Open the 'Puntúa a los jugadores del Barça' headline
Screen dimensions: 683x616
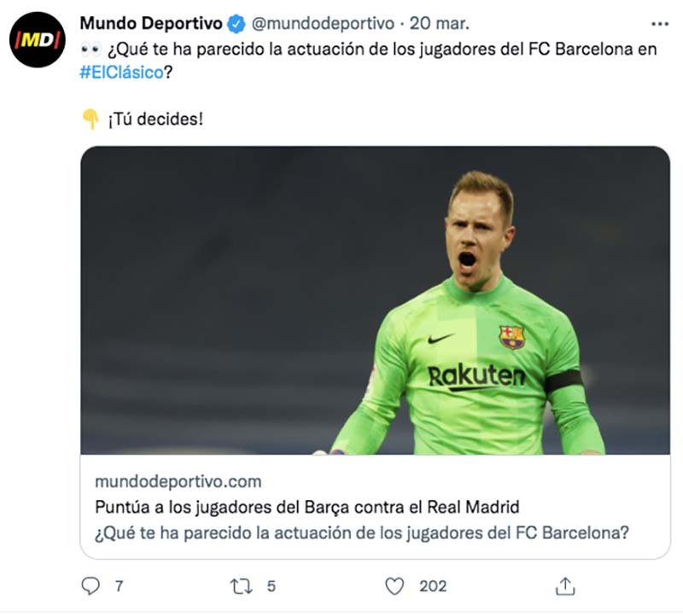306,507
